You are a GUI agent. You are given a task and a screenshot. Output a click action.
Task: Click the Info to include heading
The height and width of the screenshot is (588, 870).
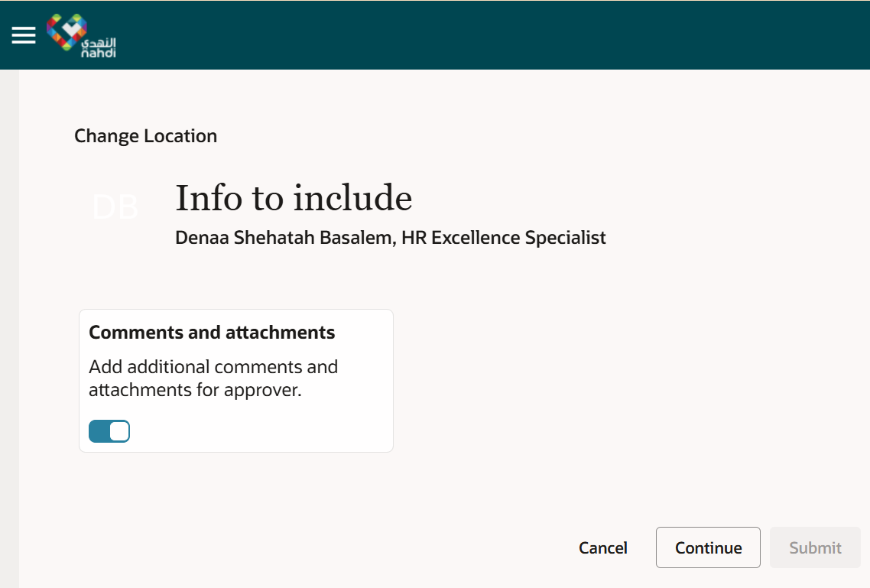294,198
